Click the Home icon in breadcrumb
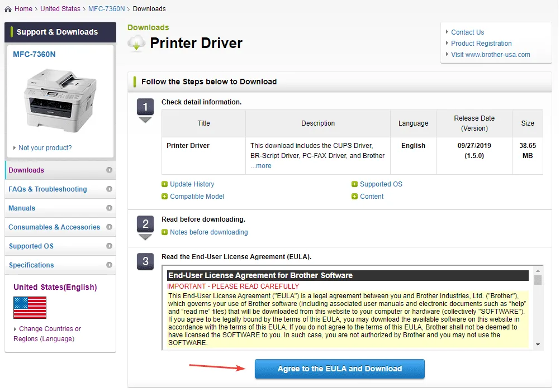 [x=8, y=9]
